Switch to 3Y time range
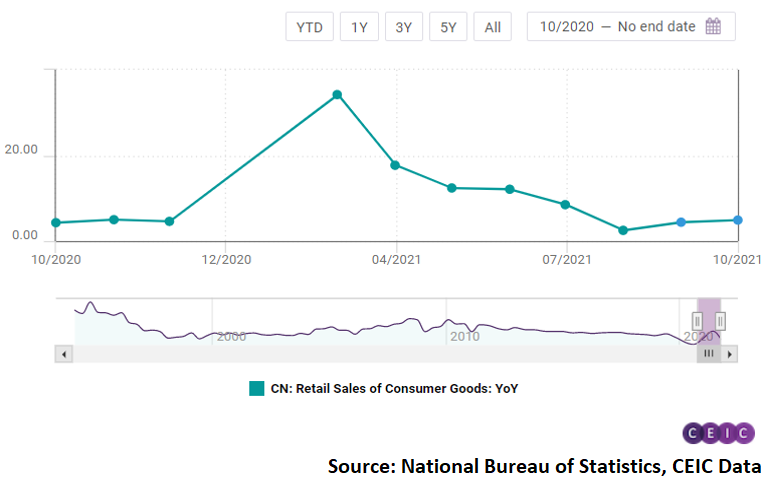The height and width of the screenshot is (479, 764). [x=403, y=27]
